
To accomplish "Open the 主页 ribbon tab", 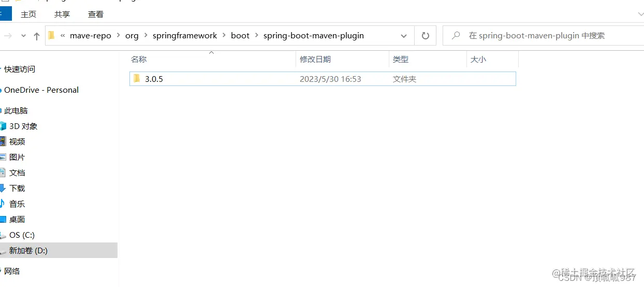I will point(28,15).
